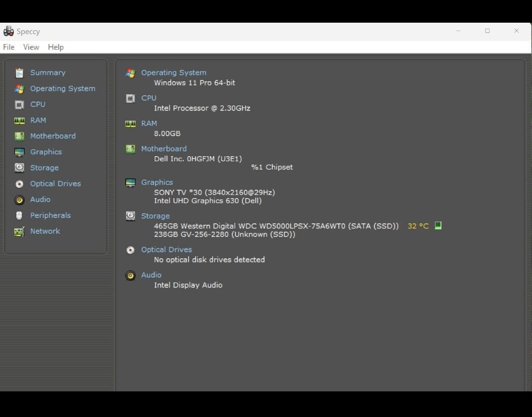Click "SONY TV *30 (3840x2160@29Hz)" text
The height and width of the screenshot is (417, 532).
coord(214,192)
